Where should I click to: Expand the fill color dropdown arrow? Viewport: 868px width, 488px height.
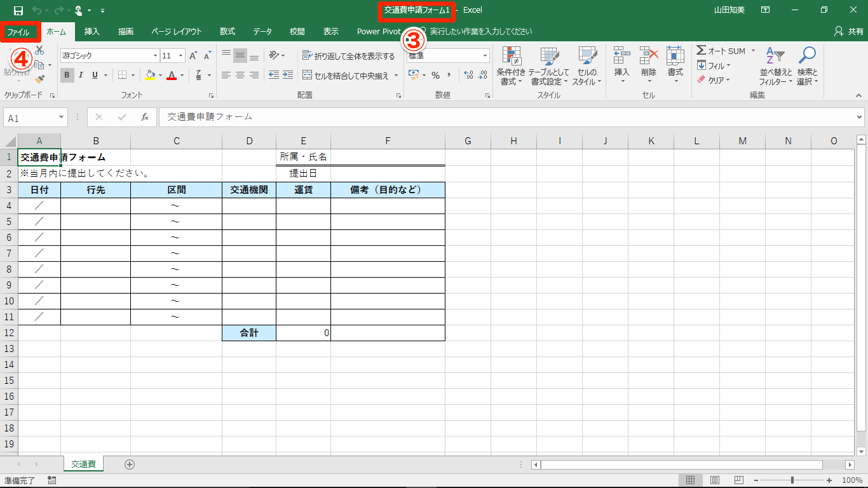[160, 75]
